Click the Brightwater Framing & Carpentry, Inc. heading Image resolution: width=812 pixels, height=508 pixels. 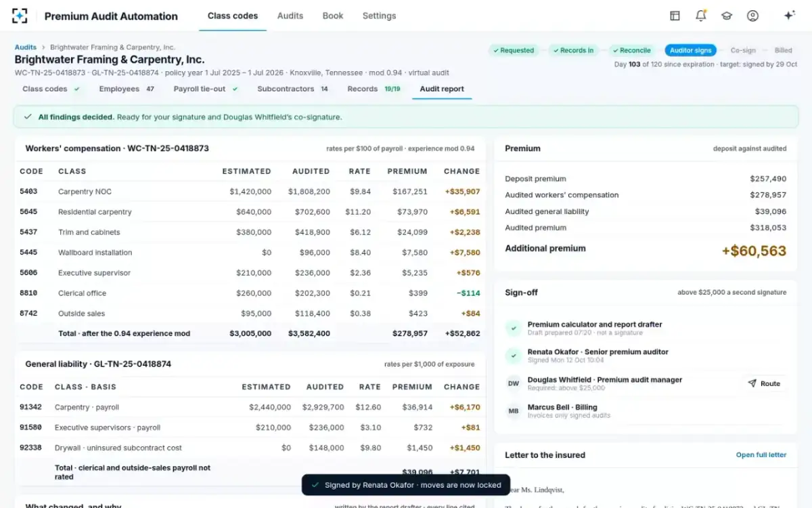tap(110, 60)
